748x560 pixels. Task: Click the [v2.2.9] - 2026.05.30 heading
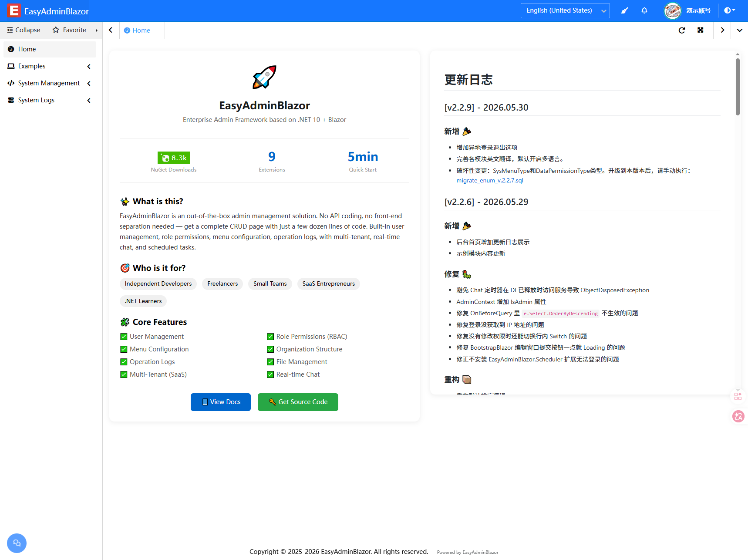coord(486,108)
